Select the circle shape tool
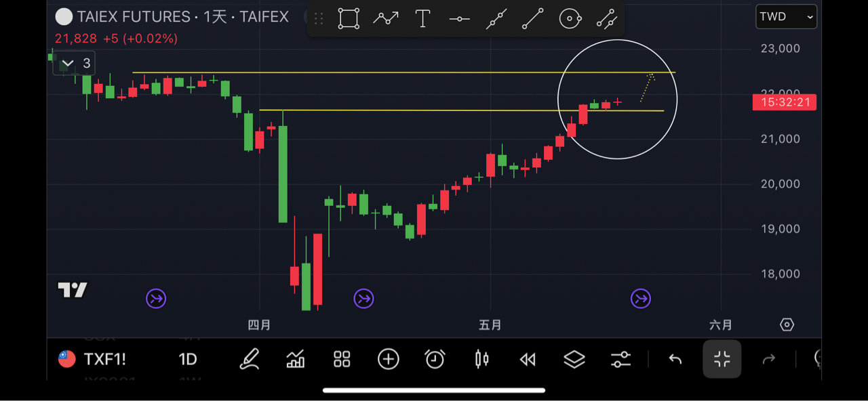 click(x=570, y=19)
